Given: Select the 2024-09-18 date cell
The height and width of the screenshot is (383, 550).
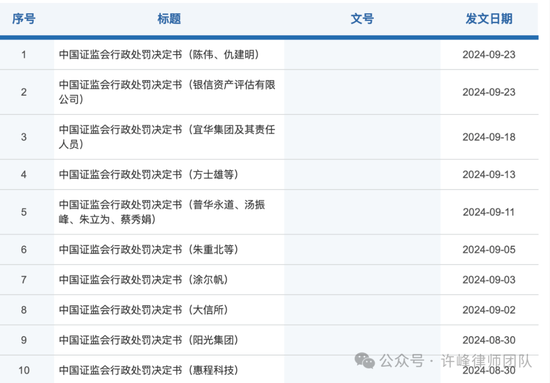Looking at the screenshot, I should 489,137.
